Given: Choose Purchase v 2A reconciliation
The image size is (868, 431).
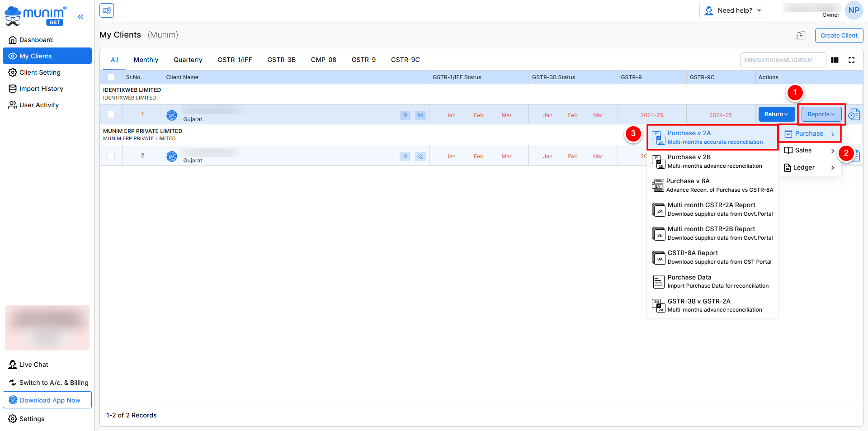Looking at the screenshot, I should [x=712, y=137].
